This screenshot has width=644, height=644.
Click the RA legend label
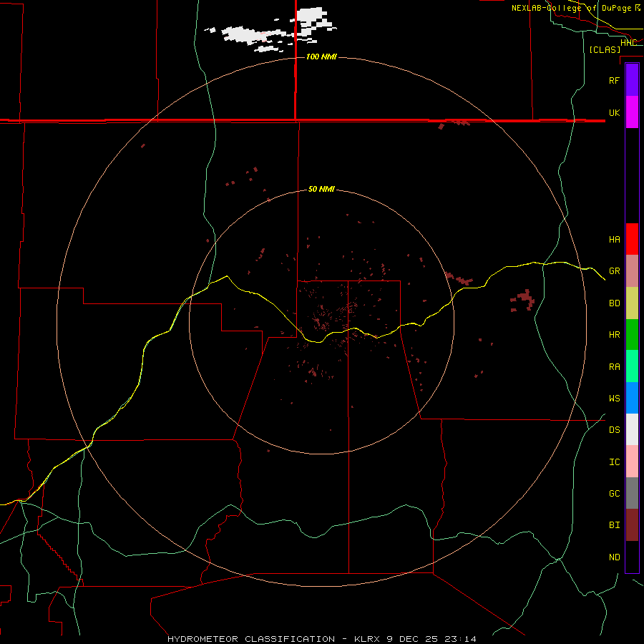tap(614, 367)
